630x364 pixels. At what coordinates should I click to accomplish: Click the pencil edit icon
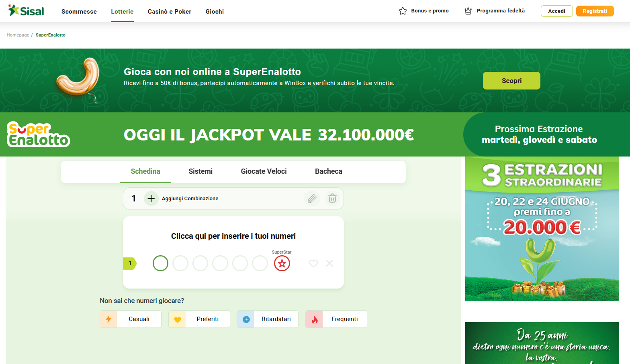click(x=312, y=198)
